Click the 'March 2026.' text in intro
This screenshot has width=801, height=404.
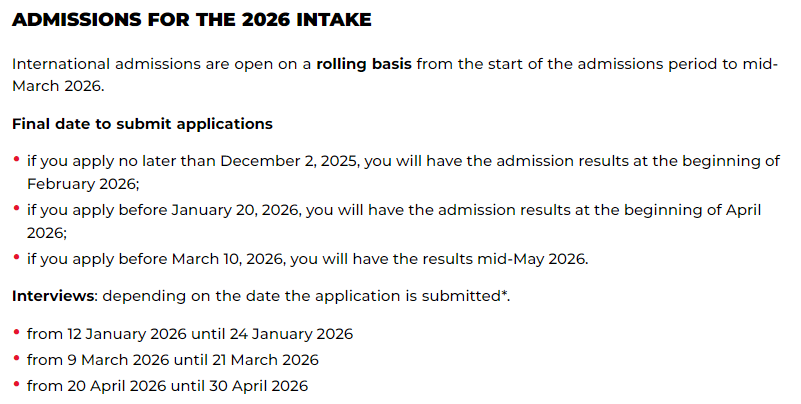tap(58, 86)
